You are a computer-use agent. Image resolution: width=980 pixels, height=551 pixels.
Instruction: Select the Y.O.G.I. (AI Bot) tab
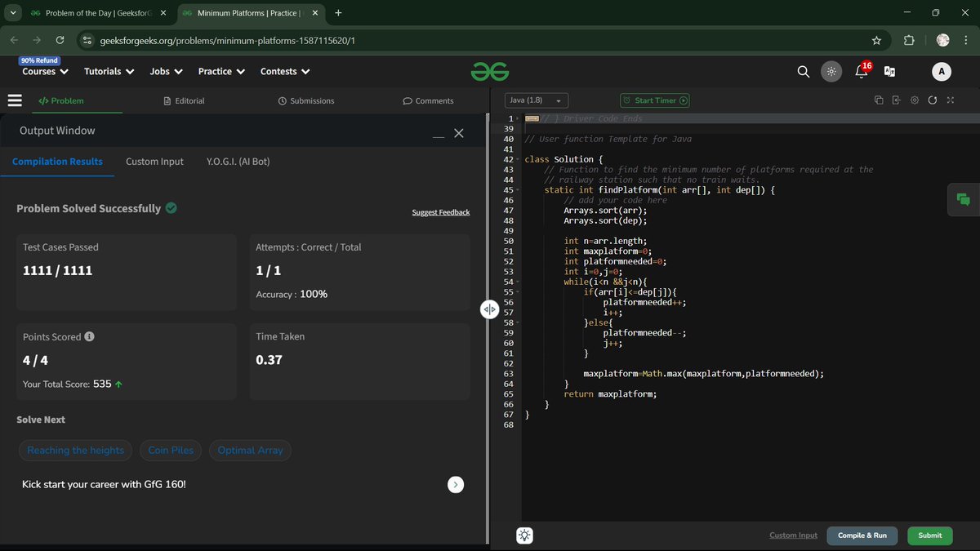tap(238, 162)
